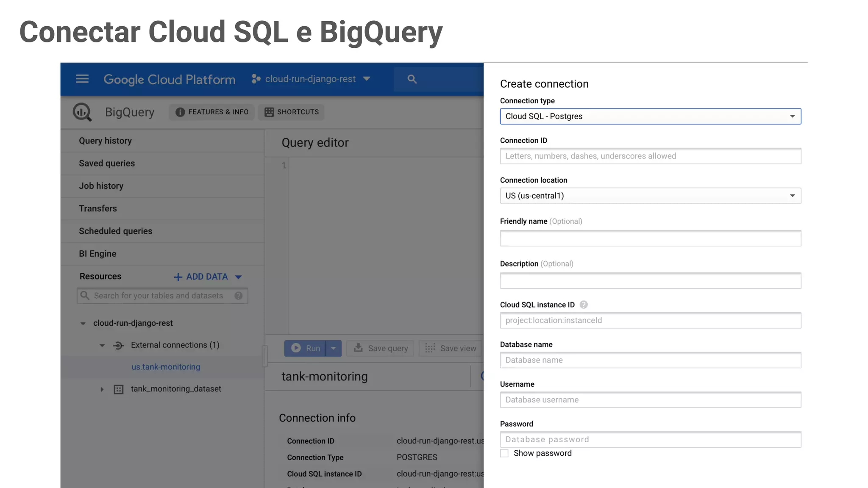Click the magnifier icon in resources search

coord(85,295)
